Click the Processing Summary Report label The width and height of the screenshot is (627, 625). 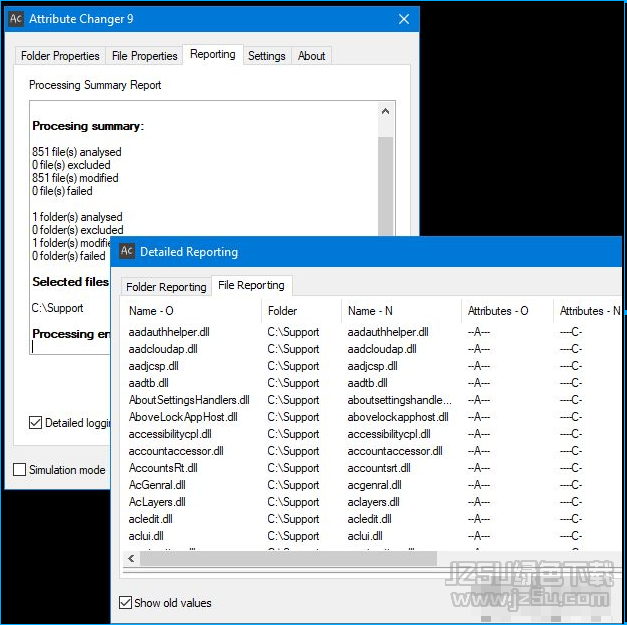[x=95, y=85]
